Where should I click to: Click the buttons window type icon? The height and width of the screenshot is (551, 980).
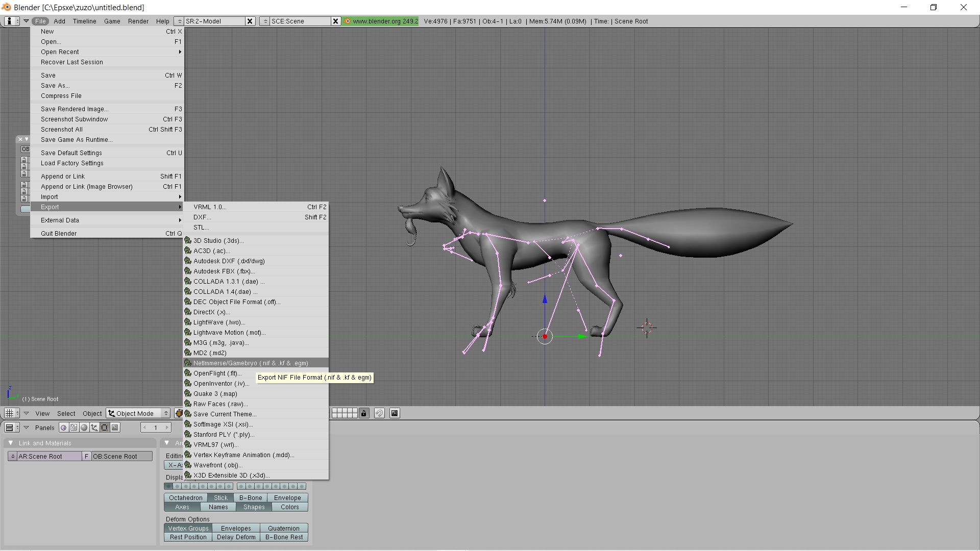pyautogui.click(x=12, y=428)
